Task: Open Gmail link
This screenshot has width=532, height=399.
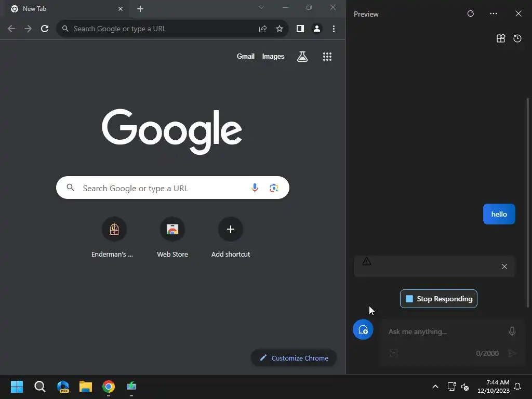Action: click(x=245, y=56)
